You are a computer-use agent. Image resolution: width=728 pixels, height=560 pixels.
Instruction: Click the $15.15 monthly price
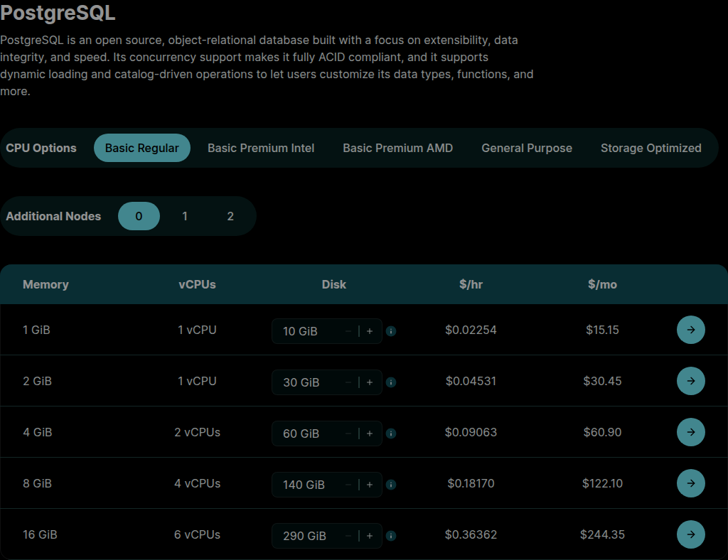(602, 330)
